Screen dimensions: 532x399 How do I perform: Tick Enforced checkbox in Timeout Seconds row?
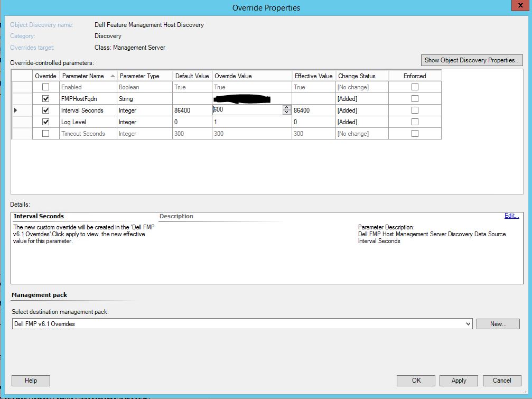click(x=415, y=133)
